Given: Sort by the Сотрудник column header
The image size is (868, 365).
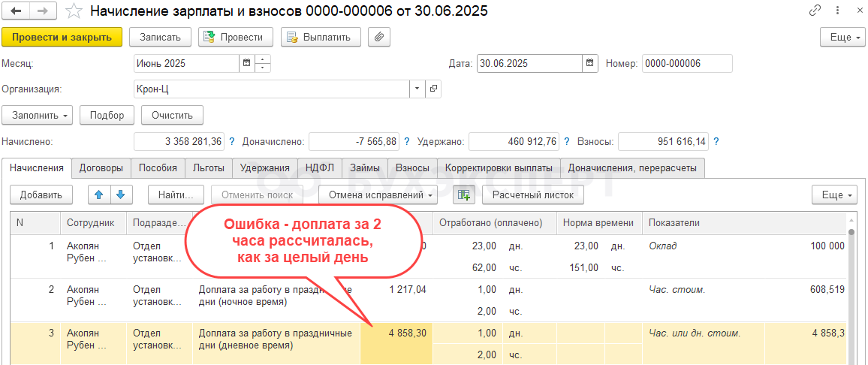Looking at the screenshot, I should (93, 222).
